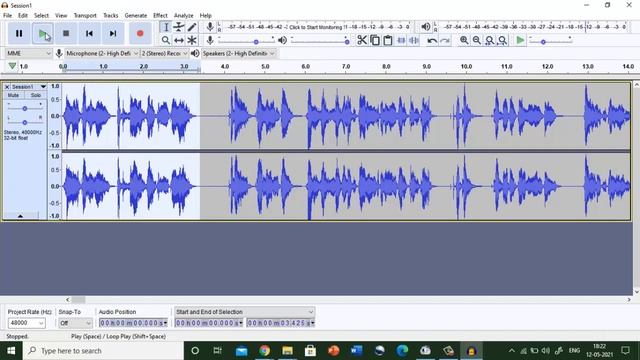This screenshot has height=360, width=640.
Task: Pause playback with the Pause button
Action: tap(19, 33)
